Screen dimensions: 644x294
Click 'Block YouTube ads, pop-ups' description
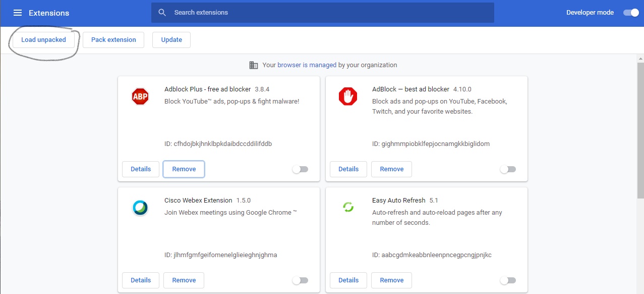click(231, 102)
